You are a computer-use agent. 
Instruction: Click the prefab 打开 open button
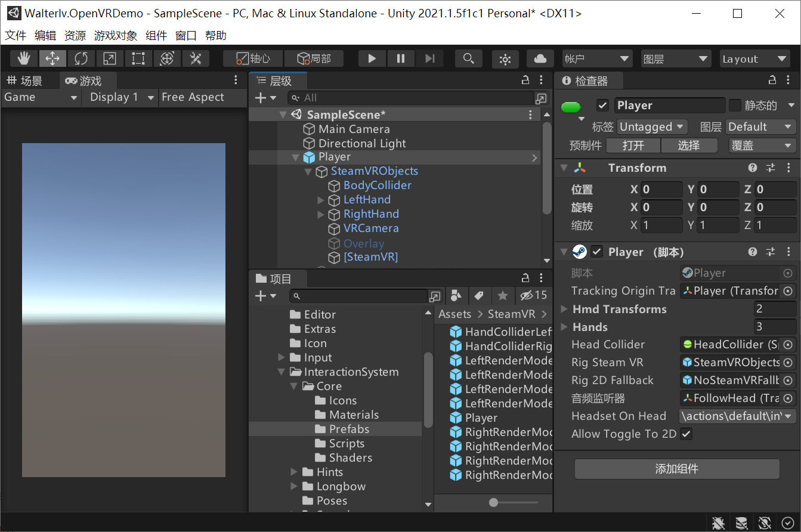click(x=633, y=146)
